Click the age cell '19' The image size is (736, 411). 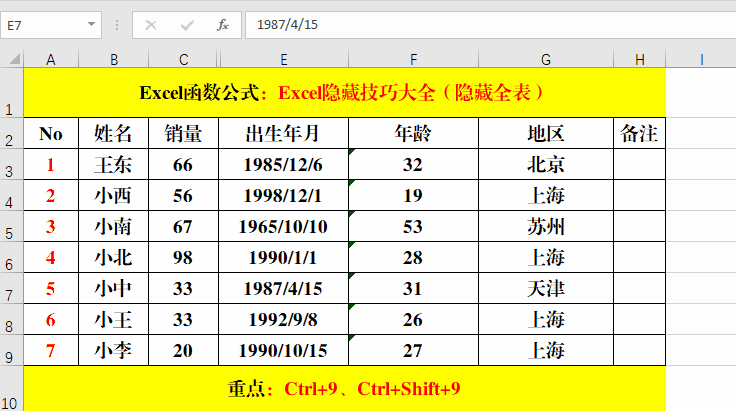click(x=413, y=195)
